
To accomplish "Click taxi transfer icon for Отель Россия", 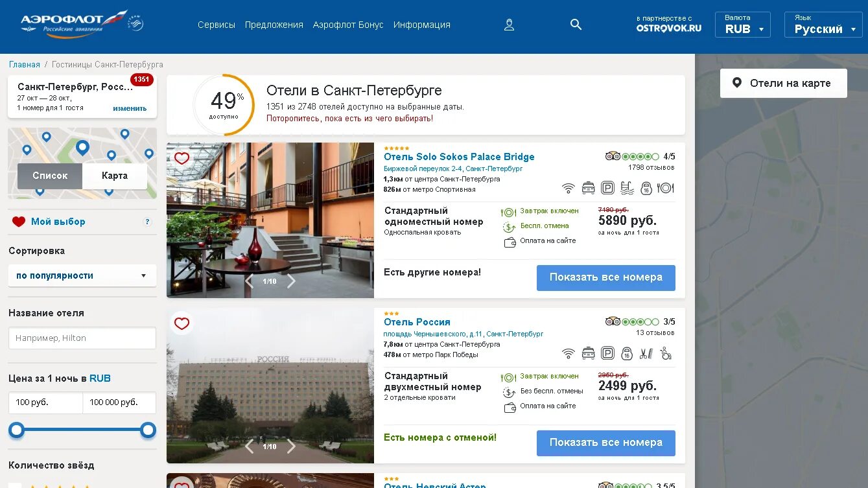I will coord(588,353).
